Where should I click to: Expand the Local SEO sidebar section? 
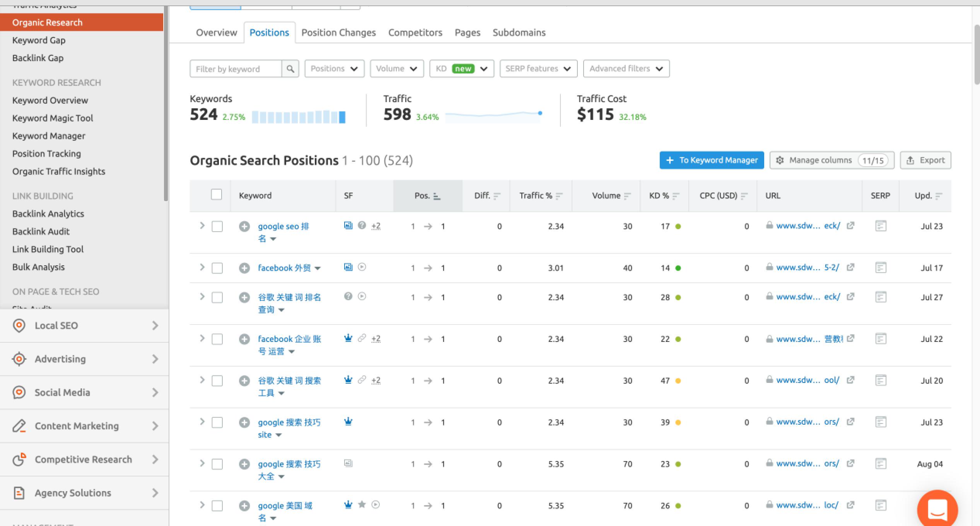click(84, 326)
